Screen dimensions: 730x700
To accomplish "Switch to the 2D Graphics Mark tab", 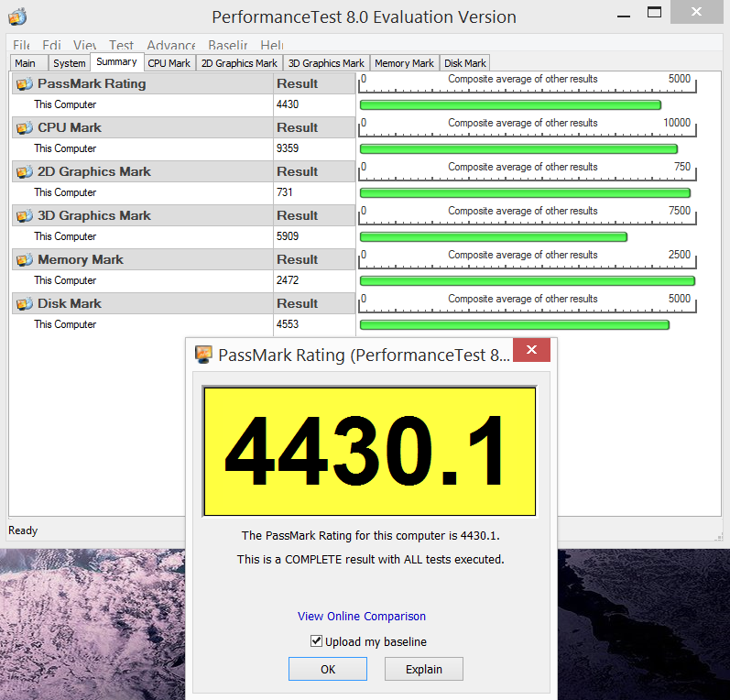I will pyautogui.click(x=239, y=63).
